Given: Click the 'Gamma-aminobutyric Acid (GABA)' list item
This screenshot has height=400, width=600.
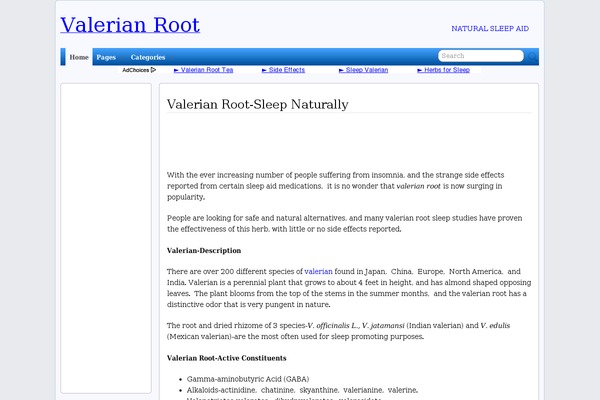Looking at the screenshot, I should [x=248, y=379].
